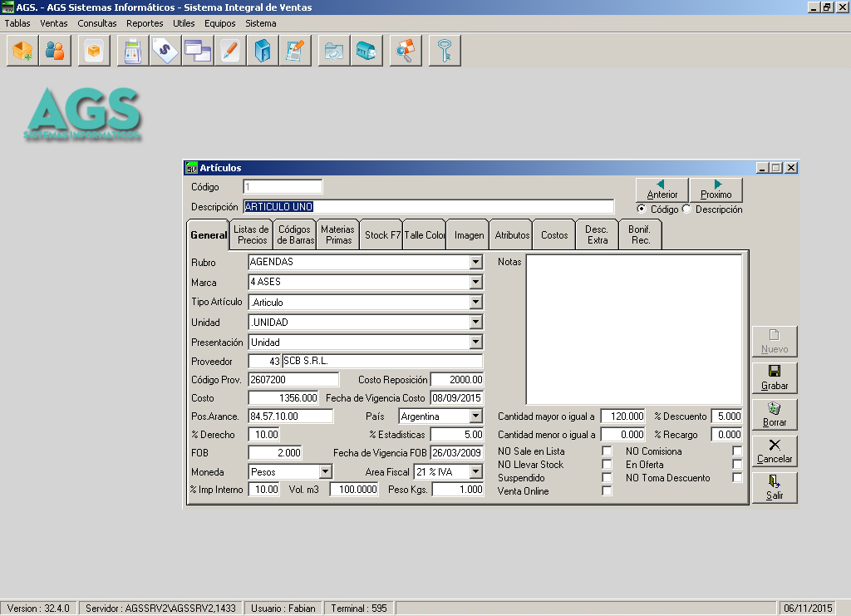This screenshot has width=851, height=616.
Task: Open the cash register toolbar icon
Action: click(x=133, y=51)
